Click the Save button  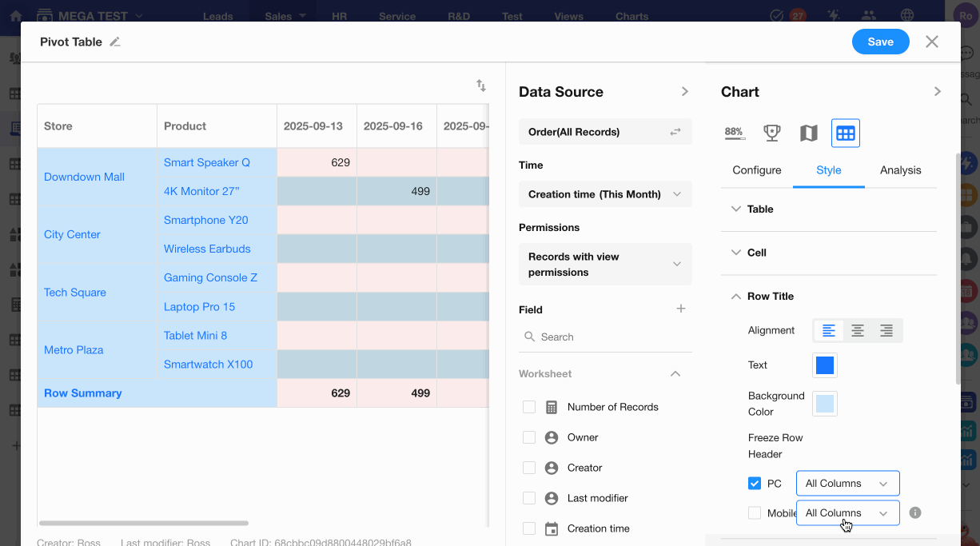880,42
